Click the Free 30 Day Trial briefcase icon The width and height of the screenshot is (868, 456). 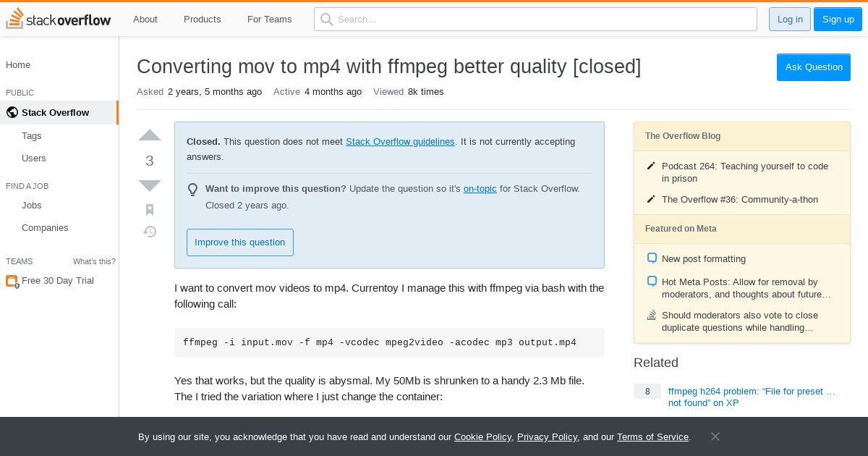click(x=12, y=281)
